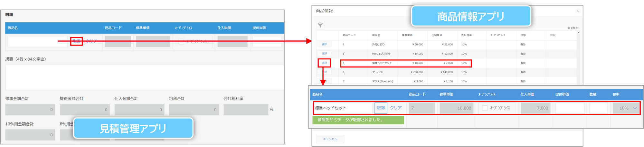The height and width of the screenshot is (147, 644).
Task: Click the empty 数量 field in filled row
Action: 598,108
